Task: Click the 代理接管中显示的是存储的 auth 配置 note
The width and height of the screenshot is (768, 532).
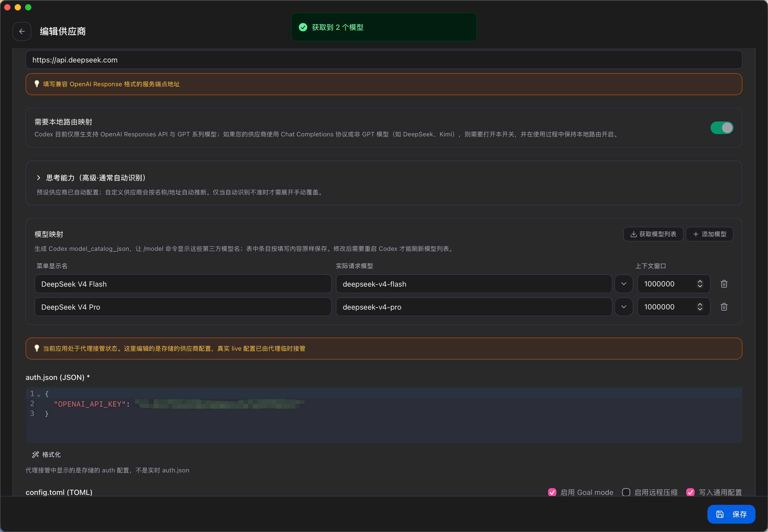Action: coord(107,470)
